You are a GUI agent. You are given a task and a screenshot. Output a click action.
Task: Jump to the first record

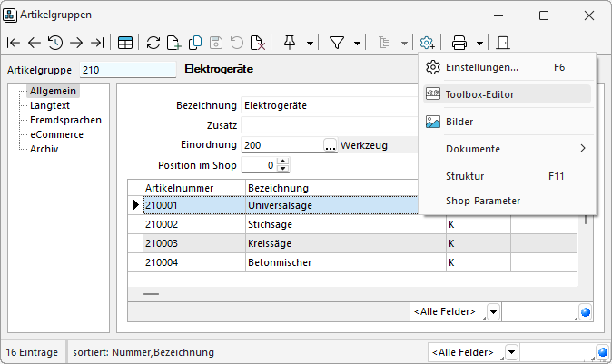[14, 43]
